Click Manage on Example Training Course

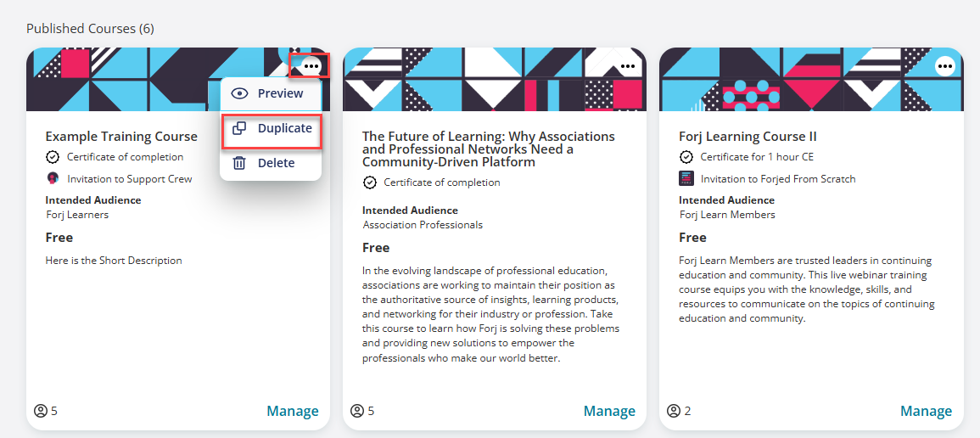(x=293, y=411)
